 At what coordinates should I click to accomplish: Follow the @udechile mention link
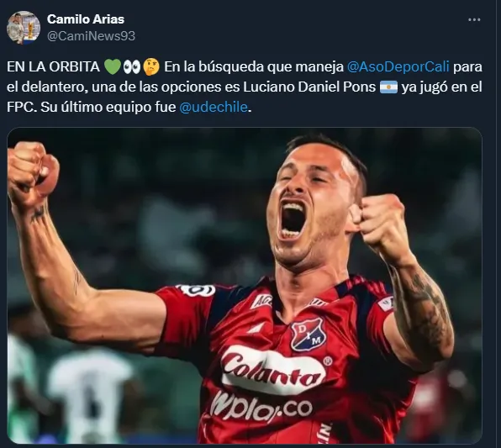point(214,107)
